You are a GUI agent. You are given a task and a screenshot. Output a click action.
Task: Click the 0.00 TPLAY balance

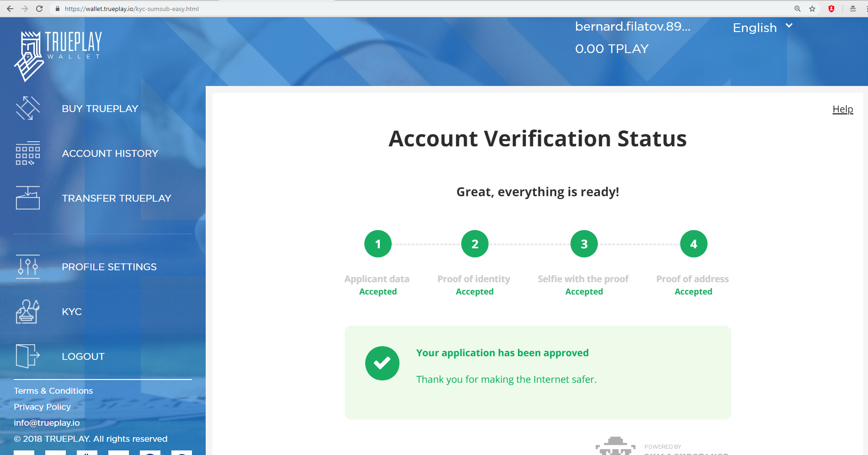click(x=612, y=49)
